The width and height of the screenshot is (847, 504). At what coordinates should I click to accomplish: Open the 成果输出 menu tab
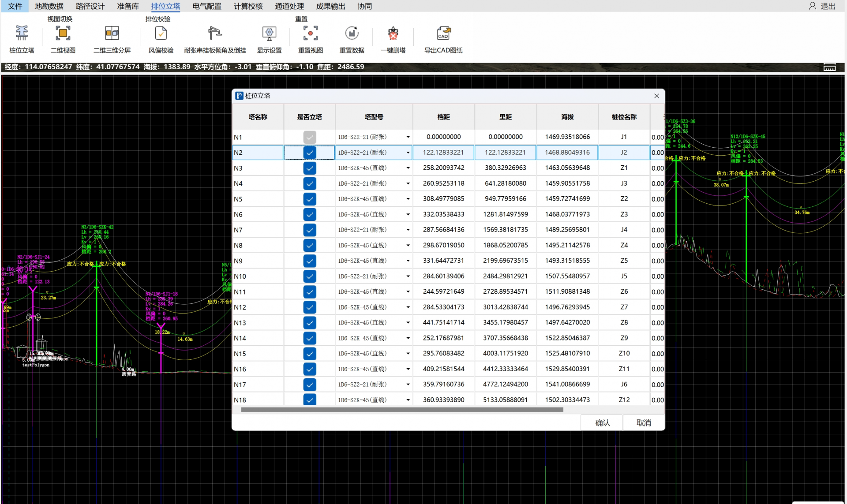point(330,6)
